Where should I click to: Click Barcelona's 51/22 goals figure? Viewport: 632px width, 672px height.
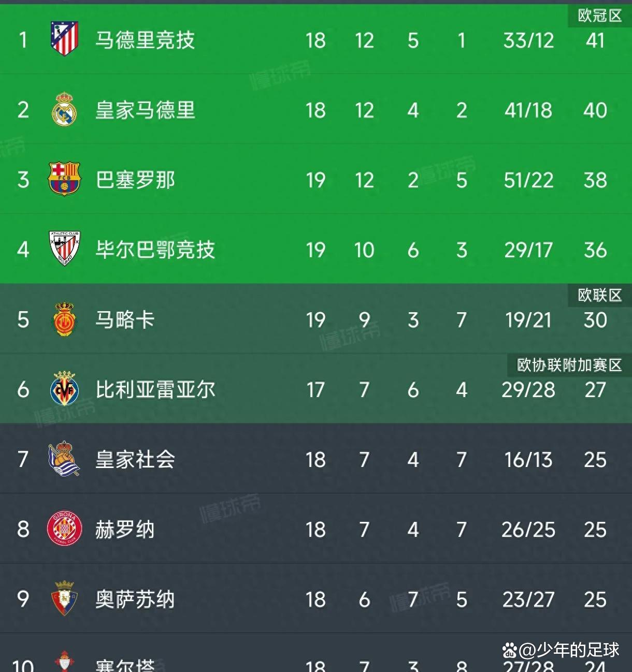click(528, 180)
